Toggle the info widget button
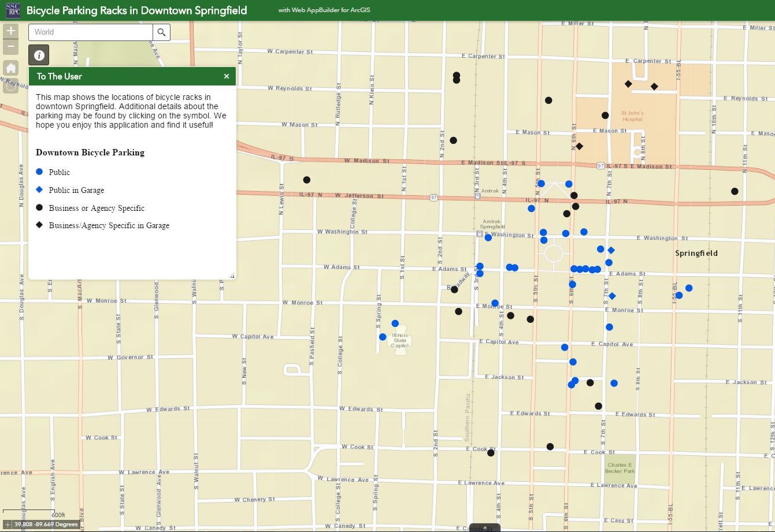This screenshot has width=775, height=532. click(x=39, y=55)
